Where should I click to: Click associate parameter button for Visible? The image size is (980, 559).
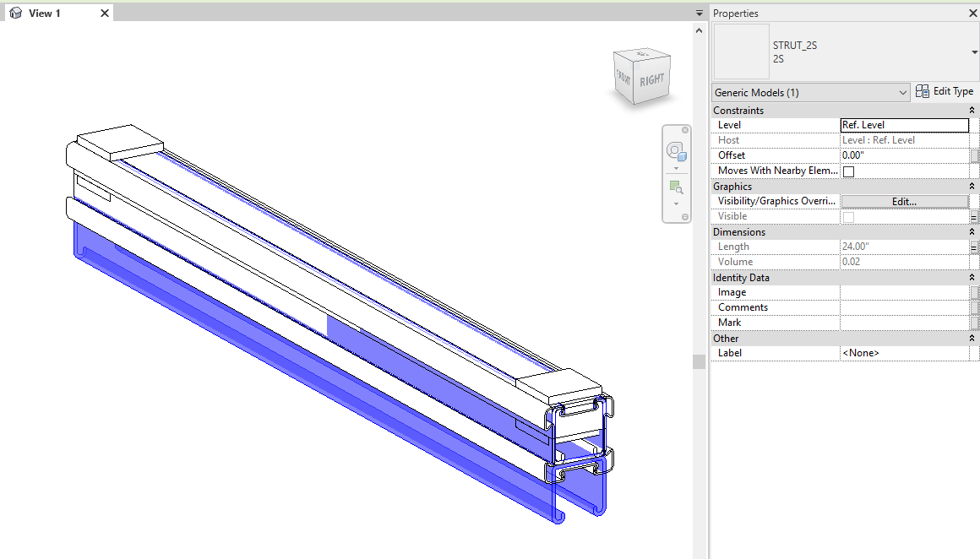click(974, 217)
